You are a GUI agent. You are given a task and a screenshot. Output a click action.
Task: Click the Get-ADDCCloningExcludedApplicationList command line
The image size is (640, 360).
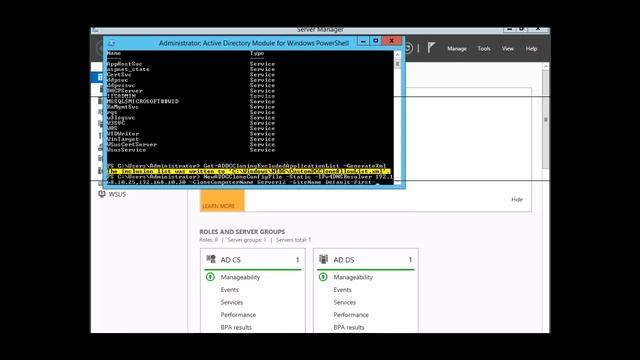click(x=246, y=166)
